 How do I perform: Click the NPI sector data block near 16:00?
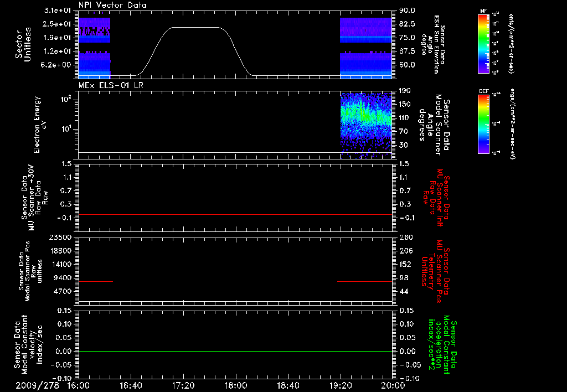pyautogui.click(x=94, y=47)
